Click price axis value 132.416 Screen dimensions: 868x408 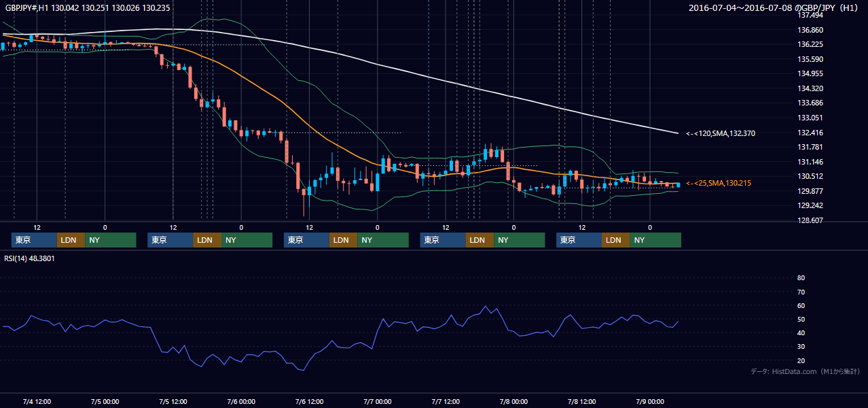tap(810, 132)
